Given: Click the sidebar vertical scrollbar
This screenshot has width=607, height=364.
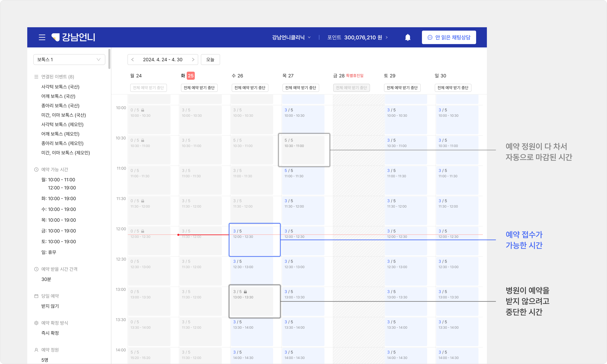Looking at the screenshot, I should 109,59.
